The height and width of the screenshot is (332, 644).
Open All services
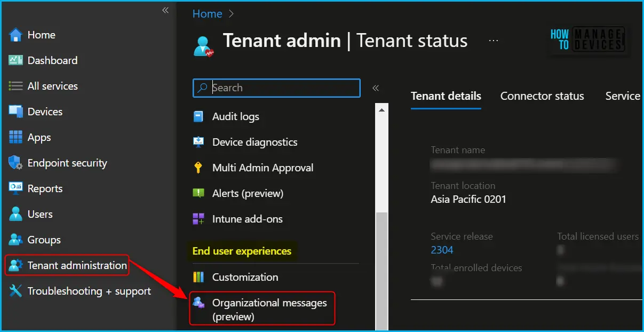(x=52, y=86)
